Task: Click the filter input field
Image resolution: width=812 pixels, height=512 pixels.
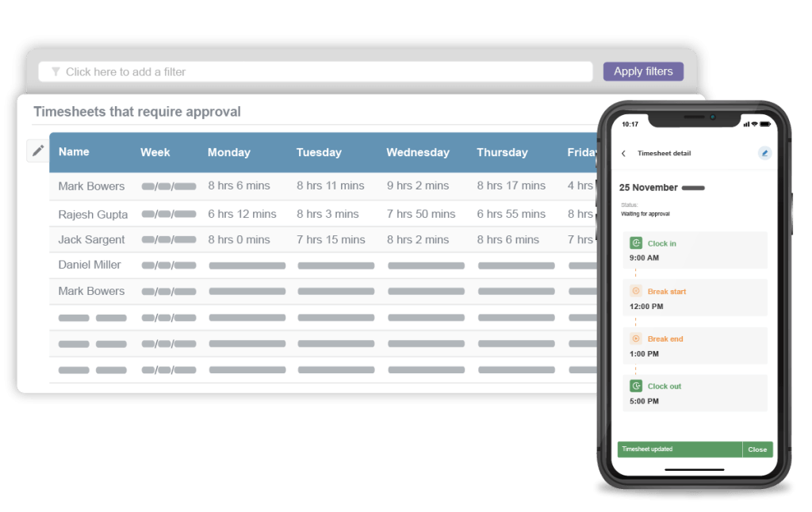Action: (317, 71)
